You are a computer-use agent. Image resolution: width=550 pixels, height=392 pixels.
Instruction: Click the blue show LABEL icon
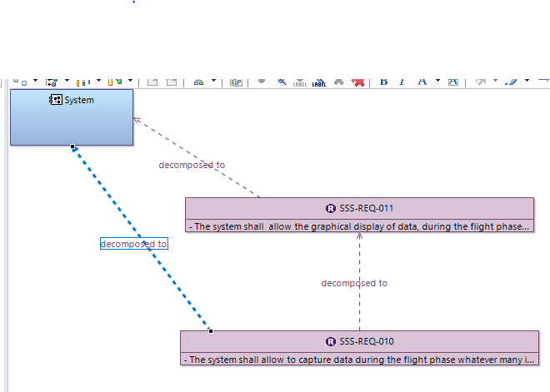pos(319,82)
